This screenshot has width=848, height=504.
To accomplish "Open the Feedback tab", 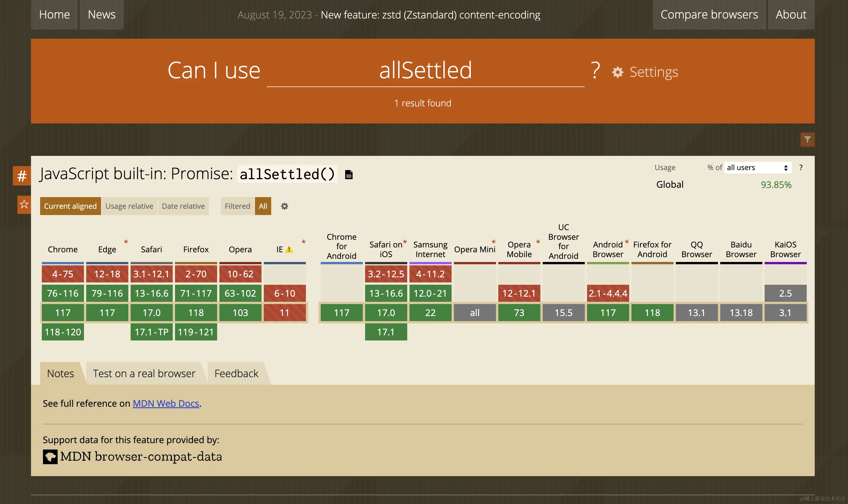I will click(236, 373).
